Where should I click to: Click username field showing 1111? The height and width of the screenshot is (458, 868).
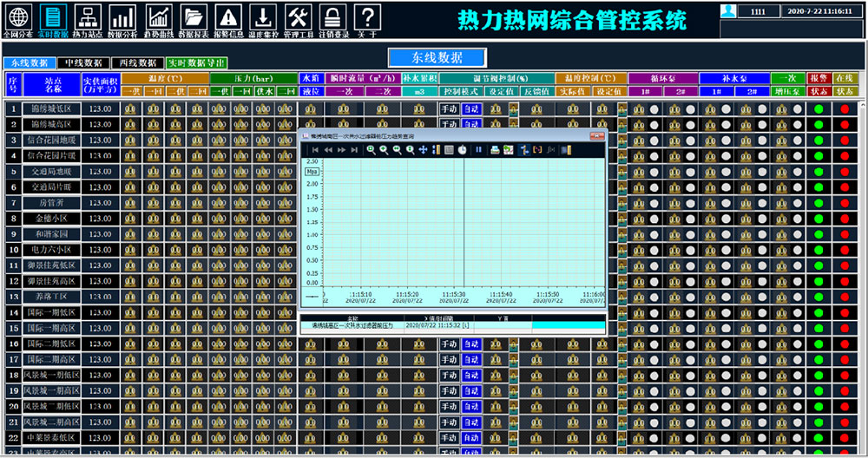(758, 11)
